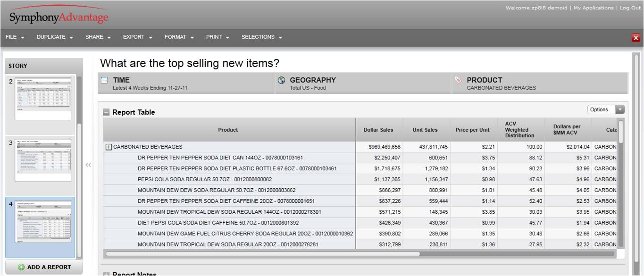Image resolution: width=644 pixels, height=276 pixels.
Task: Open My Applications link
Action: (x=594, y=8)
